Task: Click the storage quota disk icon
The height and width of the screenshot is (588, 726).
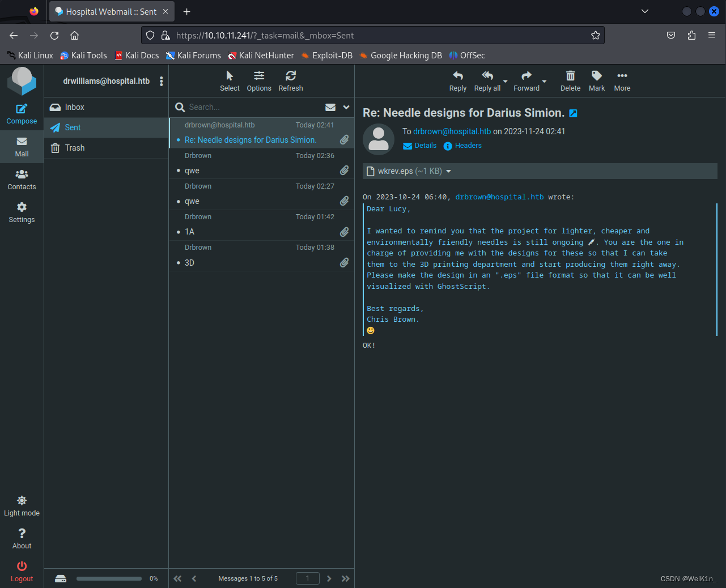Action: 61,578
